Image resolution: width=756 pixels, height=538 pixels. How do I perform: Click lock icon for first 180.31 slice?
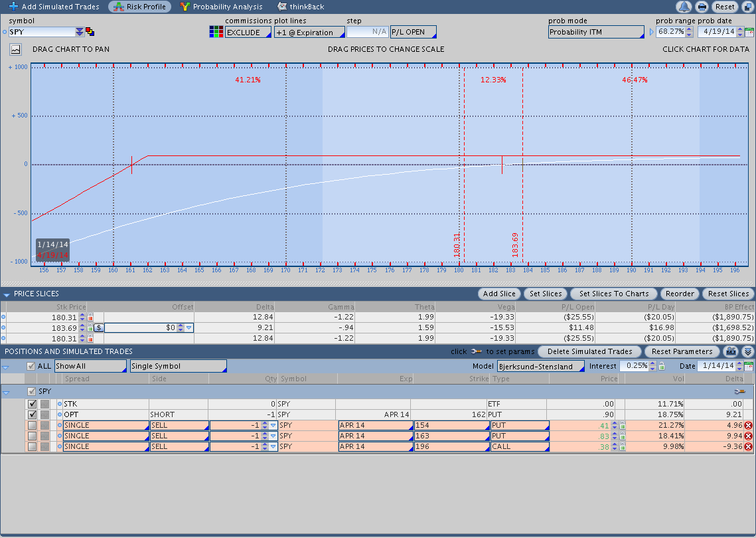[x=90, y=317]
